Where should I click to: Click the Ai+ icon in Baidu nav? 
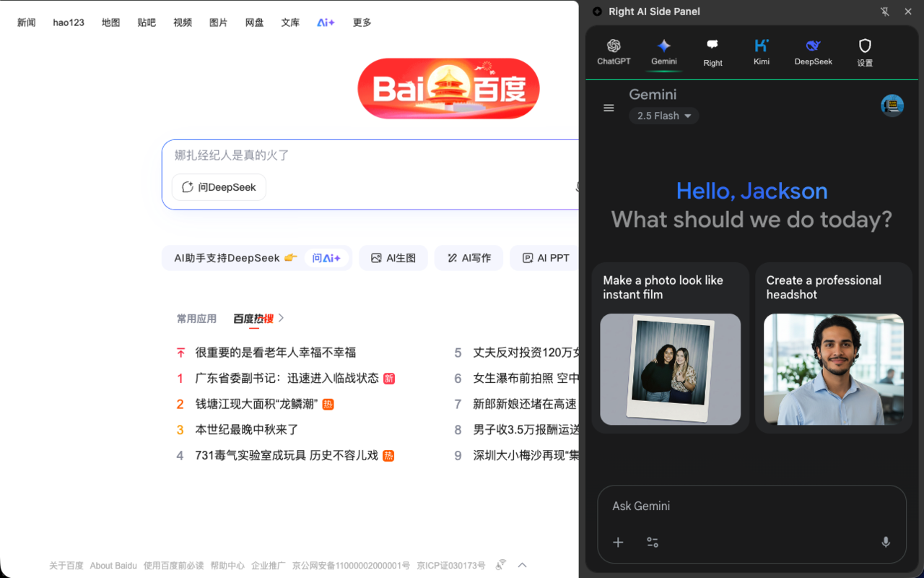click(326, 22)
